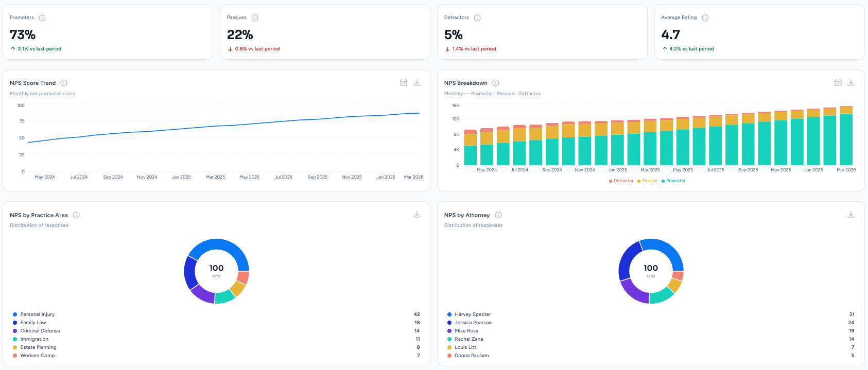Viewport: 868px width, 370px height.
Task: Click the info icon next to Promoters
Action: click(42, 18)
